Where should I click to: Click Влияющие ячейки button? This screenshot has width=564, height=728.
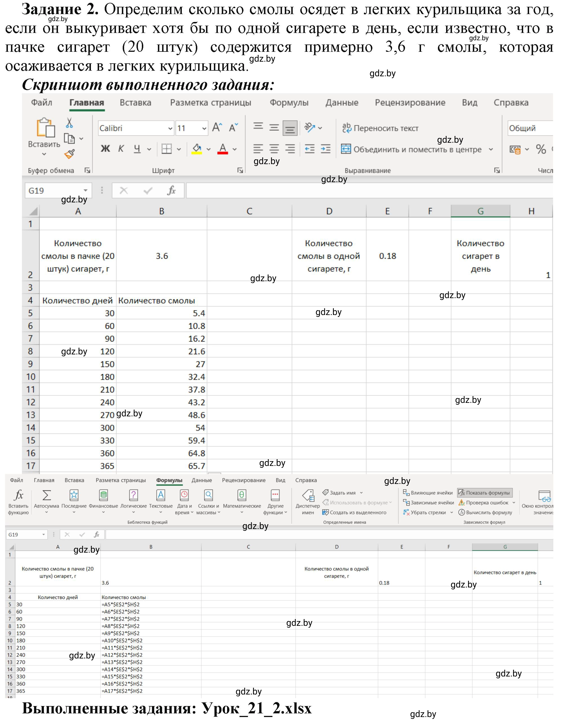pos(428,493)
